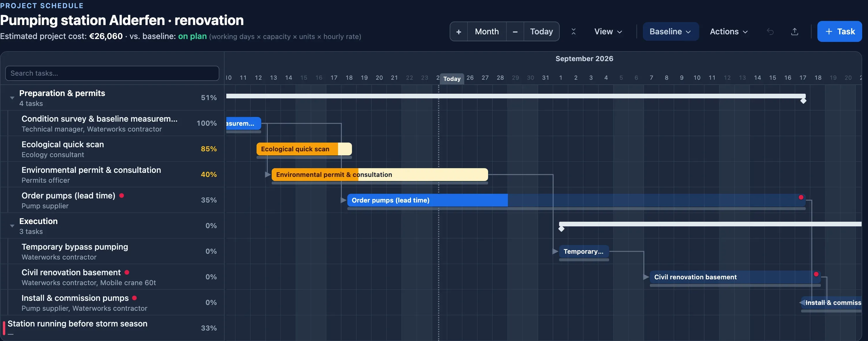Zoom out with the minus button
The width and height of the screenshot is (868, 341).
point(515,31)
